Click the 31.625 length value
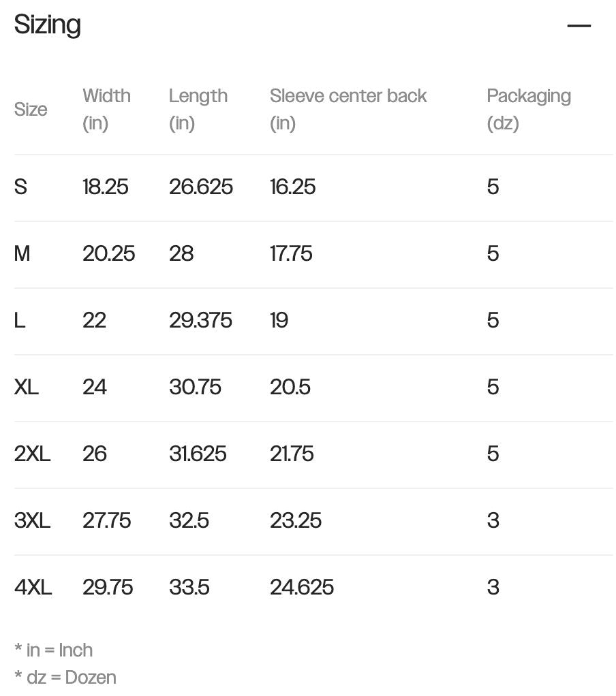Viewport: 616px width, 696px height. point(198,454)
